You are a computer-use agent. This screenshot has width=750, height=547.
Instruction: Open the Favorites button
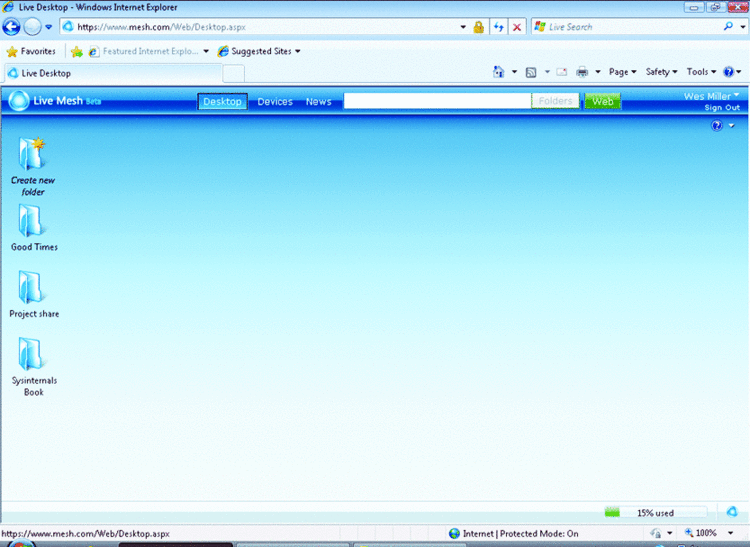tap(31, 51)
